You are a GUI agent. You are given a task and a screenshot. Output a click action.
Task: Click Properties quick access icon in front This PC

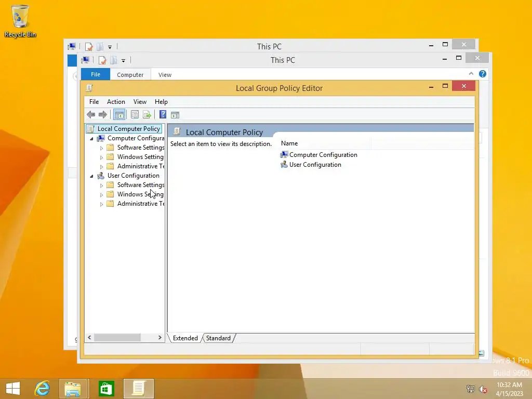pos(102,60)
